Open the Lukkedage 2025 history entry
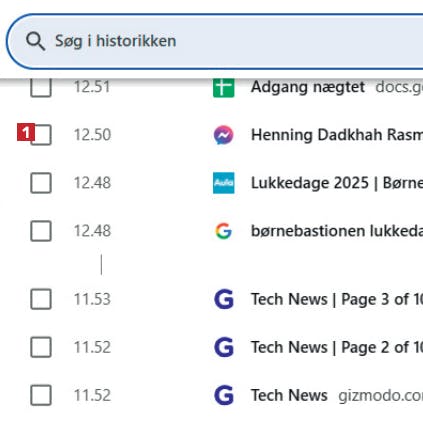The width and height of the screenshot is (423, 430). [337, 183]
